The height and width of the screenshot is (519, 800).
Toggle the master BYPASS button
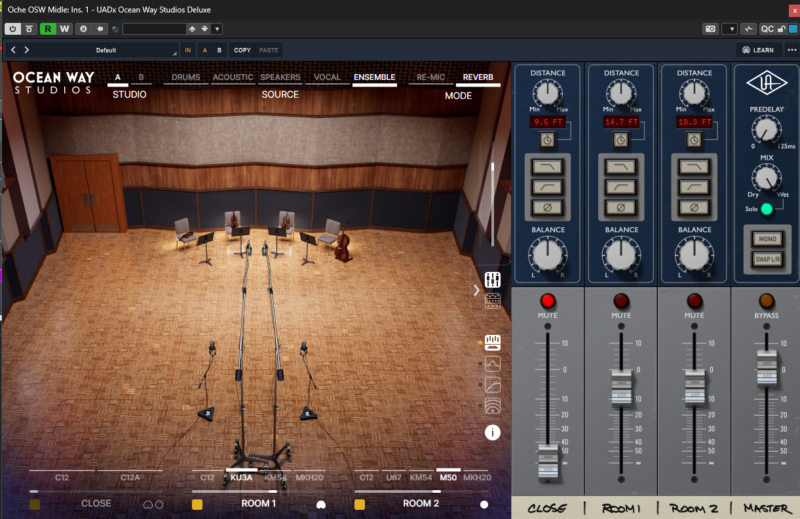click(766, 301)
